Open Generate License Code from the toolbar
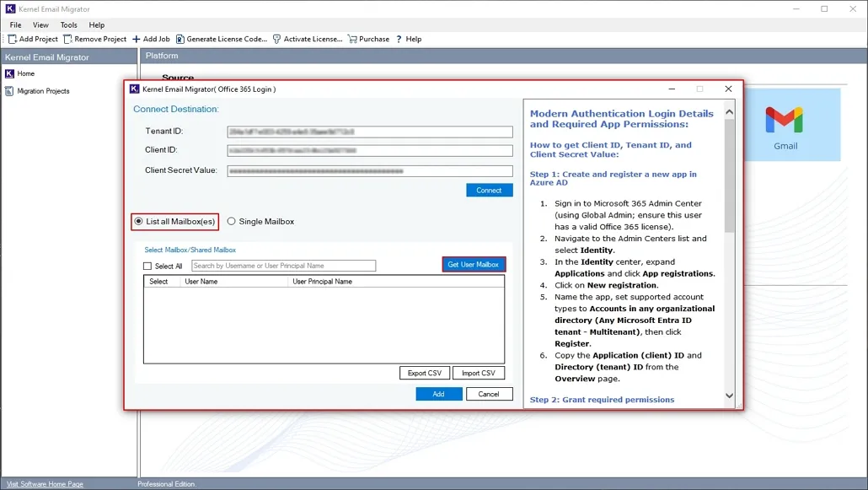The image size is (868, 490). 182,39
